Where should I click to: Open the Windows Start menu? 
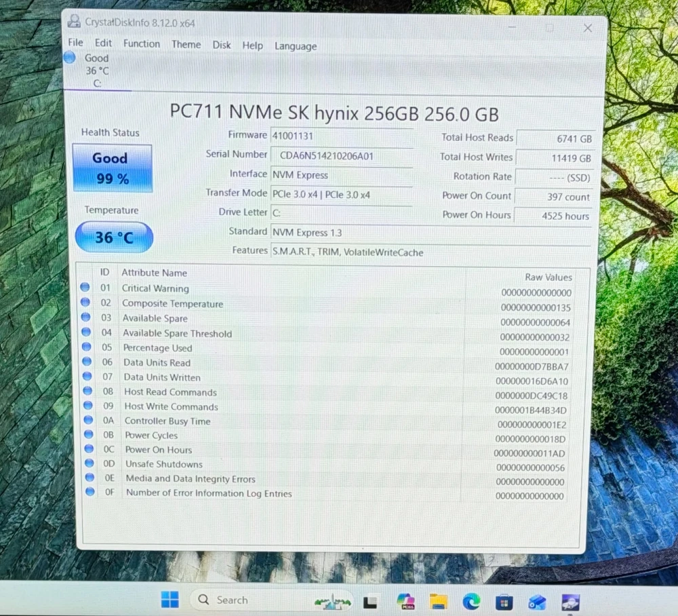click(x=169, y=600)
